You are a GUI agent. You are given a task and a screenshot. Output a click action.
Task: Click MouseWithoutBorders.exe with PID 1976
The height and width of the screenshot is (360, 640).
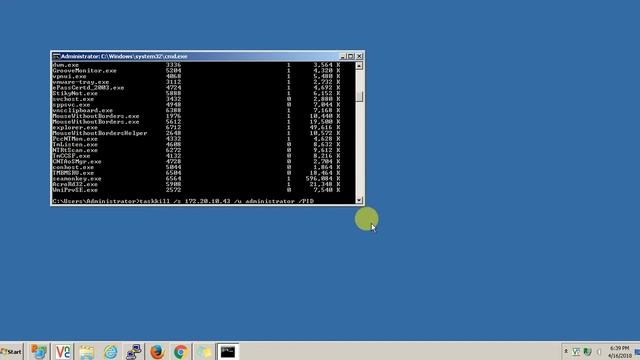[96, 116]
